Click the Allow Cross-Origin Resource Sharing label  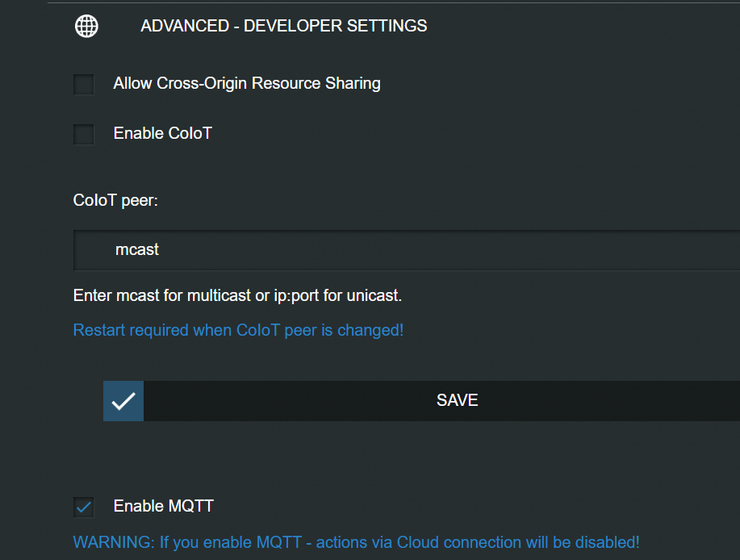point(246,83)
